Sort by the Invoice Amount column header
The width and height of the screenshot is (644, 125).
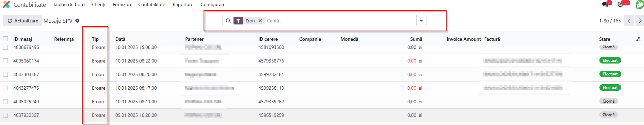[464, 39]
